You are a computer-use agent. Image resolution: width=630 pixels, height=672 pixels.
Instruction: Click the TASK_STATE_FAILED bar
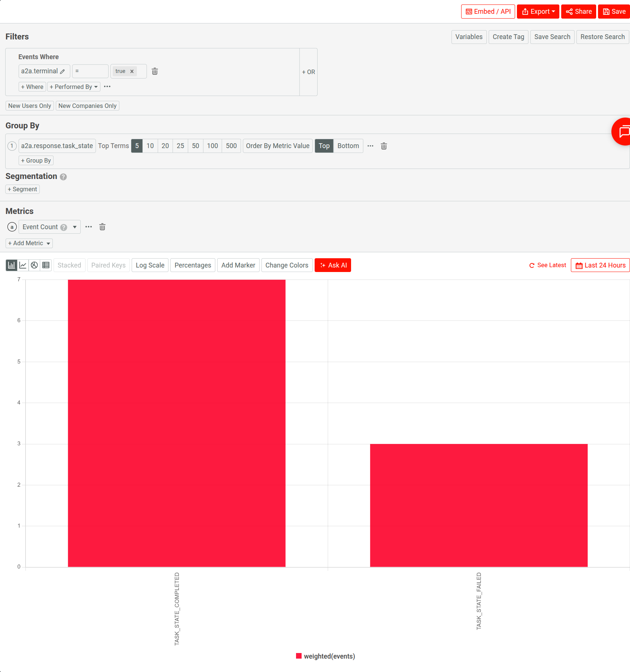pos(479,505)
